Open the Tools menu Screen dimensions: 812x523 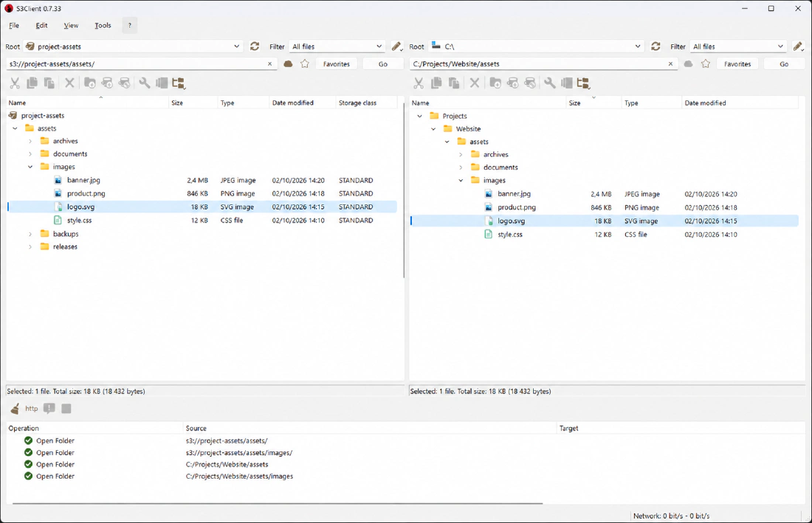(103, 25)
